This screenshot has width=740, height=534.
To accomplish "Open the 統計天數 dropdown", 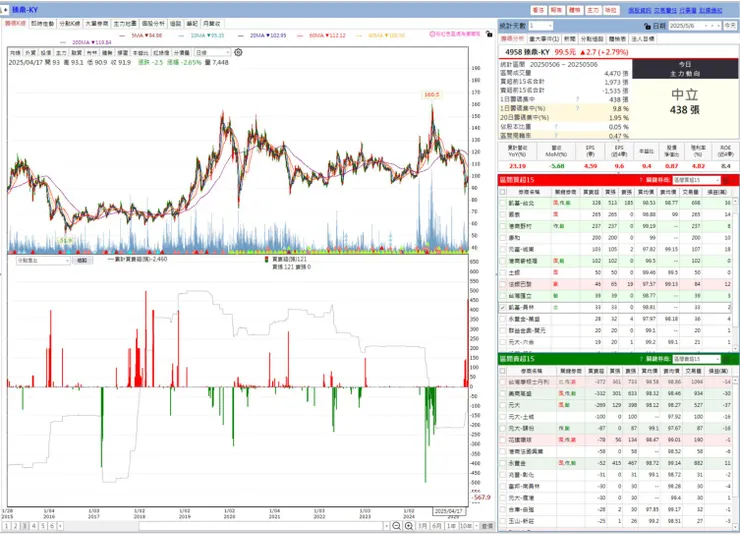I will coord(541,26).
